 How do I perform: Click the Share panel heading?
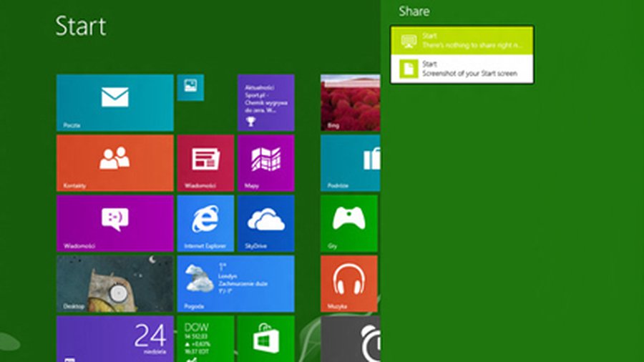[x=414, y=11]
